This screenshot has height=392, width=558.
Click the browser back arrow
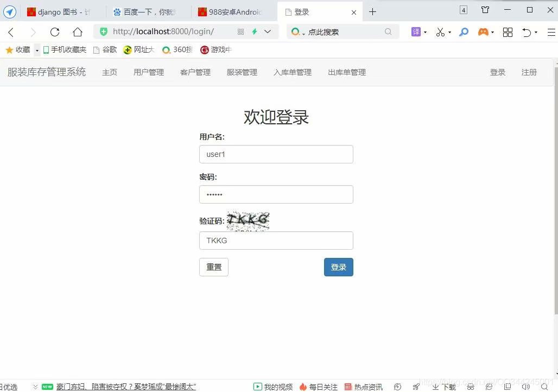(11, 33)
